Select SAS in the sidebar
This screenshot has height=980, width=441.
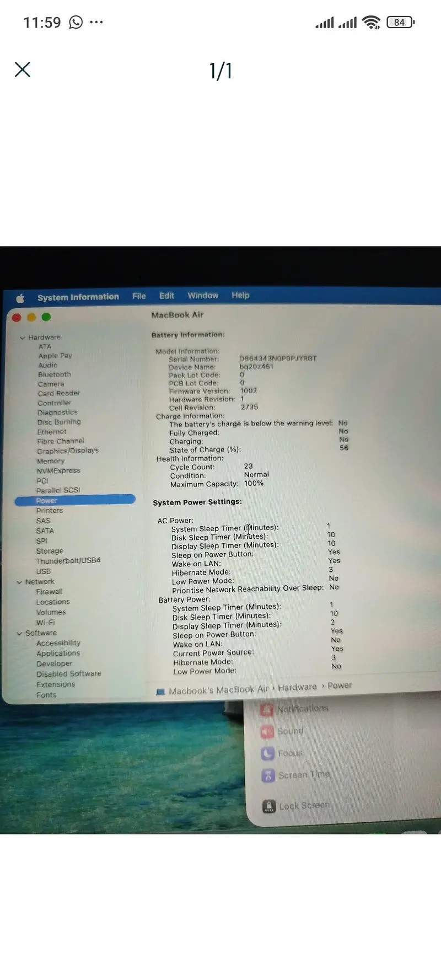[x=43, y=521]
